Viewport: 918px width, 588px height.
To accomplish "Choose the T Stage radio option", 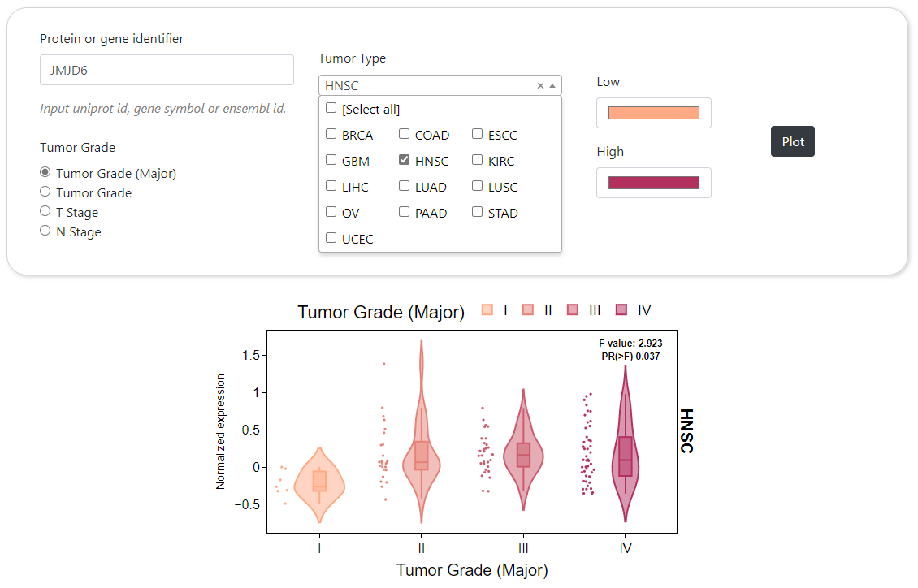I will (x=45, y=212).
